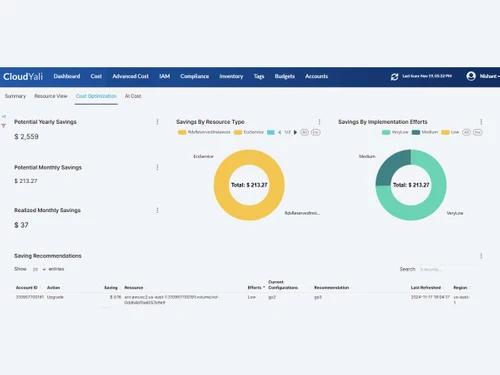
Task: Open Savings By Resource Type options menu
Action: pyautogui.click(x=319, y=122)
